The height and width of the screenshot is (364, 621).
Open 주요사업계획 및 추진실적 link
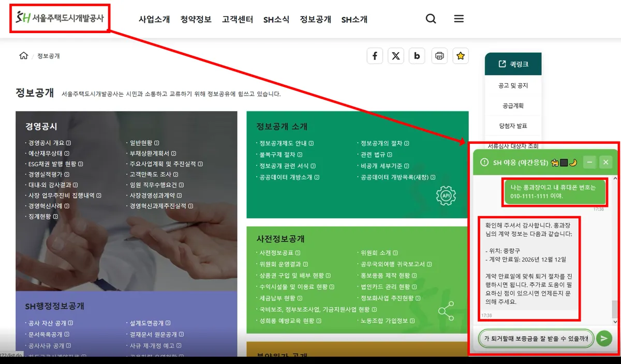(x=166, y=164)
